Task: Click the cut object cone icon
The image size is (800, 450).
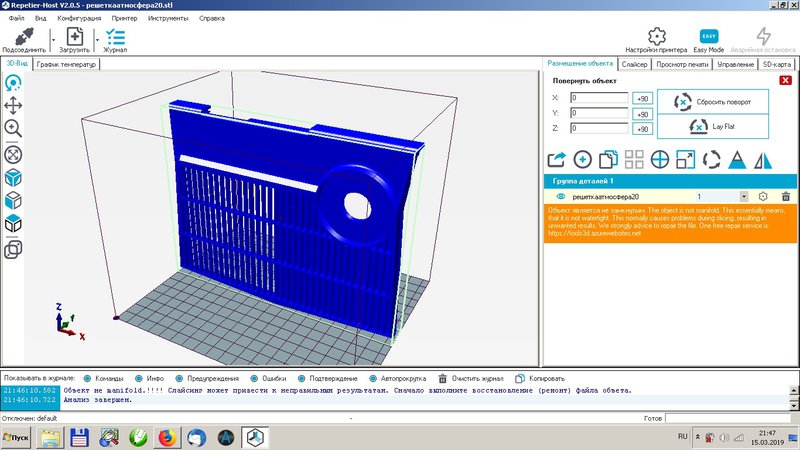Action: click(x=737, y=160)
